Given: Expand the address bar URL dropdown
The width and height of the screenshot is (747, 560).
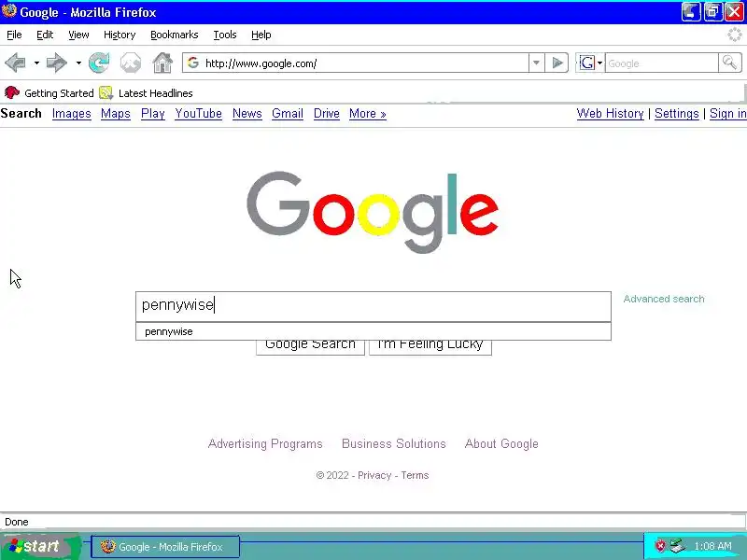Looking at the screenshot, I should [536, 63].
